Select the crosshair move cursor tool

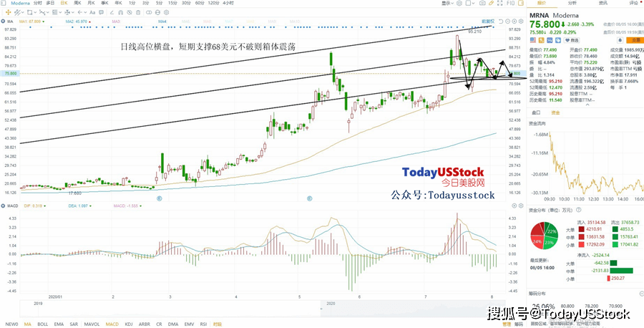click(8, 12)
